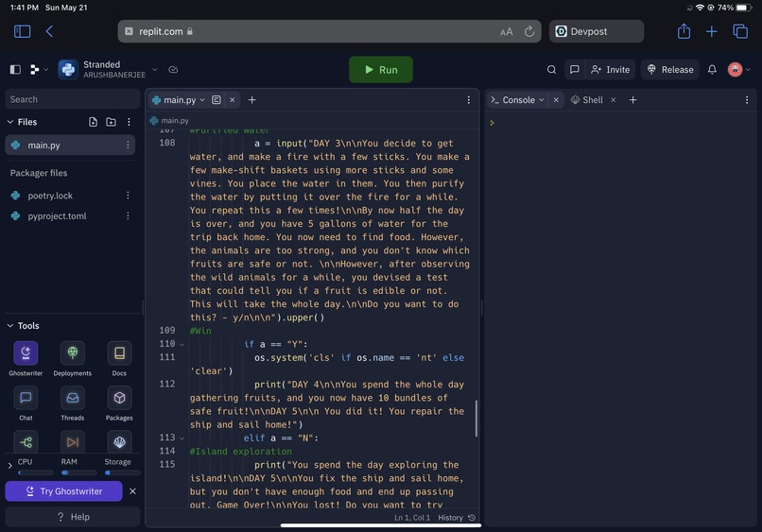The image size is (762, 532).
Task: Dismiss the Try Ghostwriter banner
Action: point(132,491)
